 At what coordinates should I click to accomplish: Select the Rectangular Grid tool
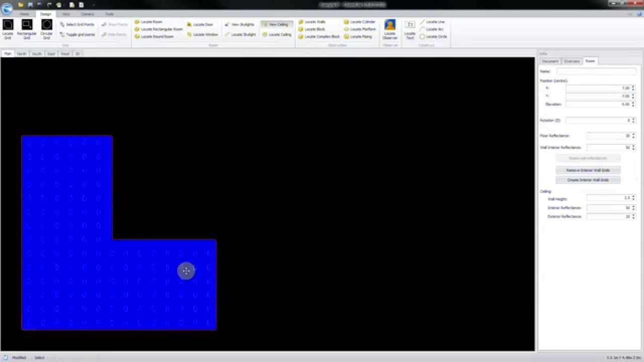point(27,29)
